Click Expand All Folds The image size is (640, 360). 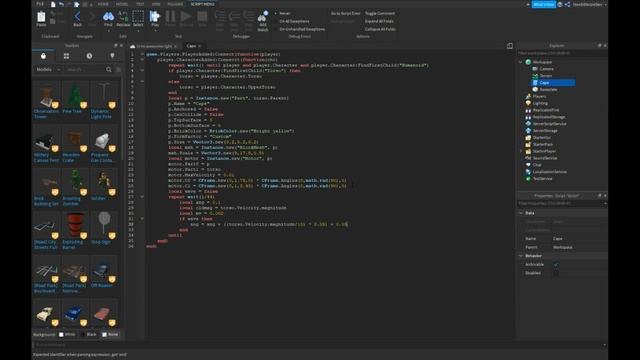tap(379, 21)
